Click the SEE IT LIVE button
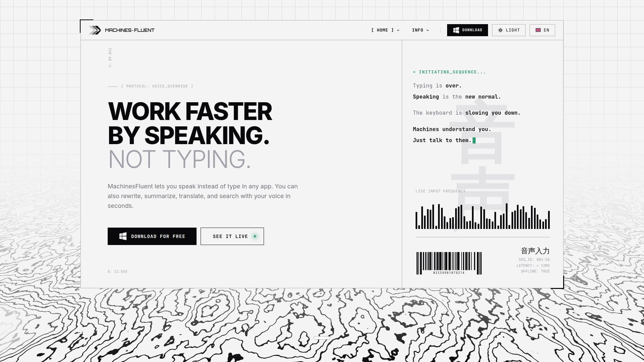The image size is (644, 362). point(232,236)
